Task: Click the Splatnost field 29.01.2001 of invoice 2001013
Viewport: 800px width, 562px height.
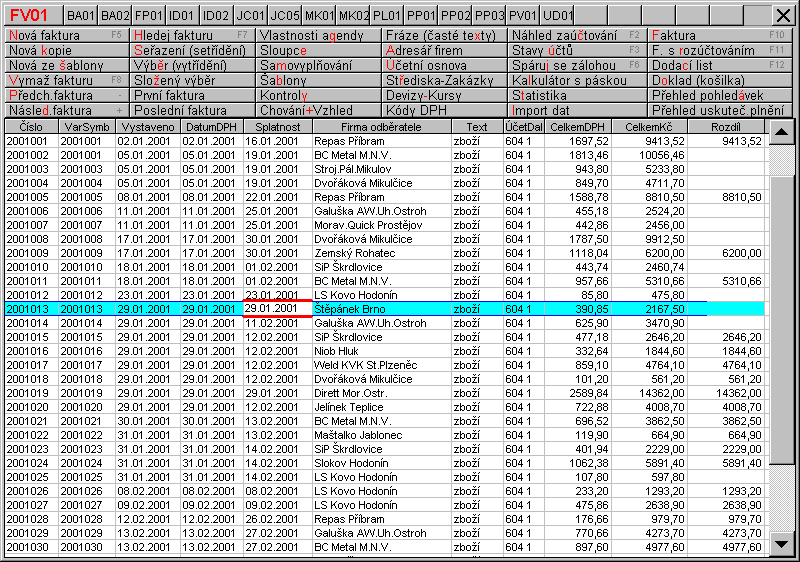Action: pyautogui.click(x=278, y=309)
